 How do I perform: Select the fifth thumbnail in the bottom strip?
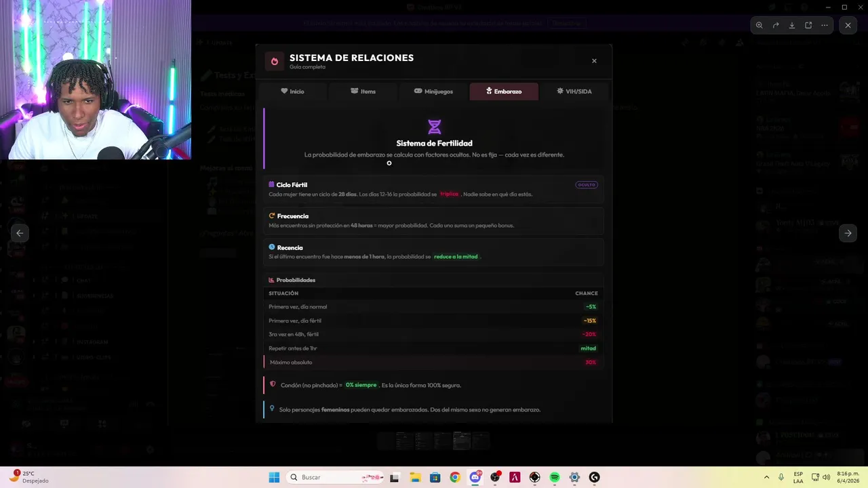(x=461, y=441)
